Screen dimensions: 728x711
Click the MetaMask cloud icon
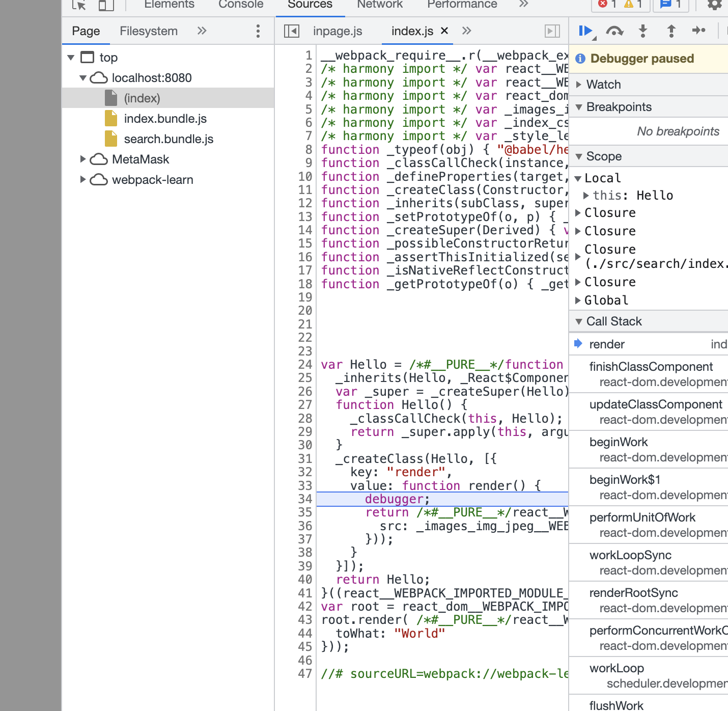click(99, 159)
